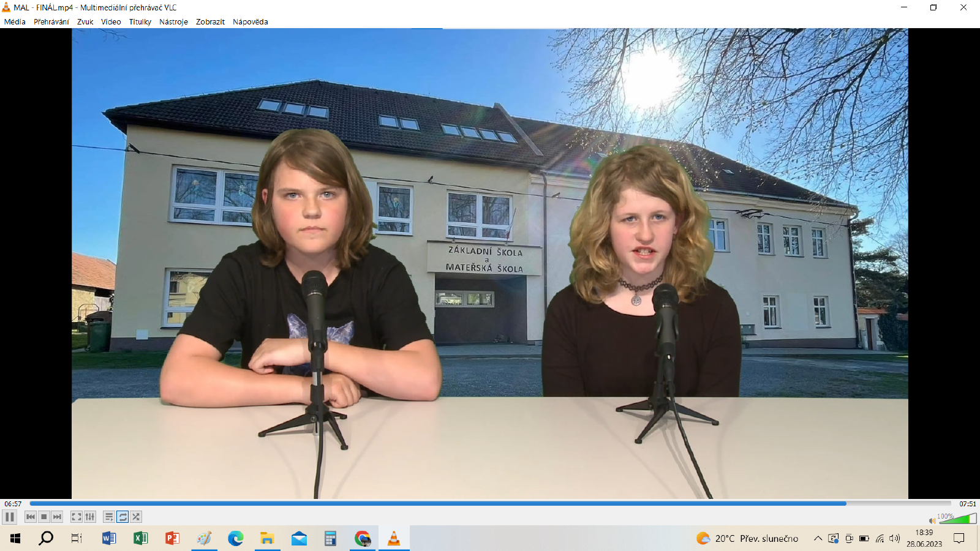The width and height of the screenshot is (980, 551).
Task: Skip to previous media item
Action: tap(31, 517)
